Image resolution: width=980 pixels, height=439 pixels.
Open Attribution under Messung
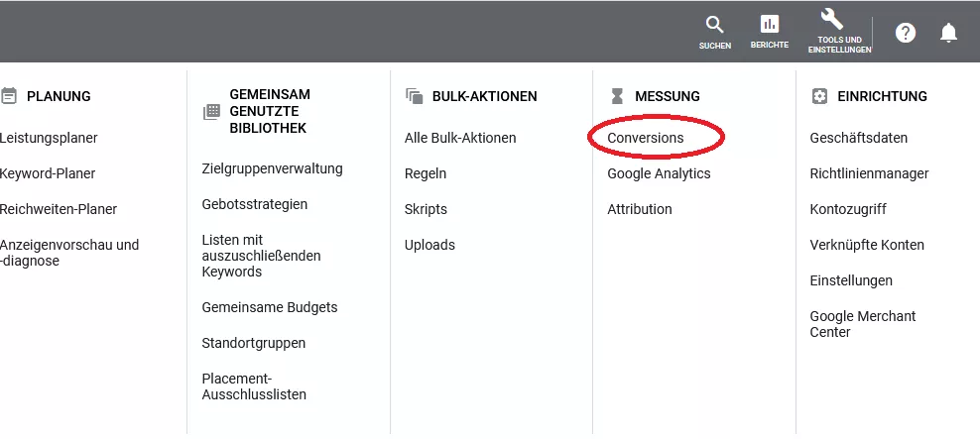pyautogui.click(x=640, y=209)
